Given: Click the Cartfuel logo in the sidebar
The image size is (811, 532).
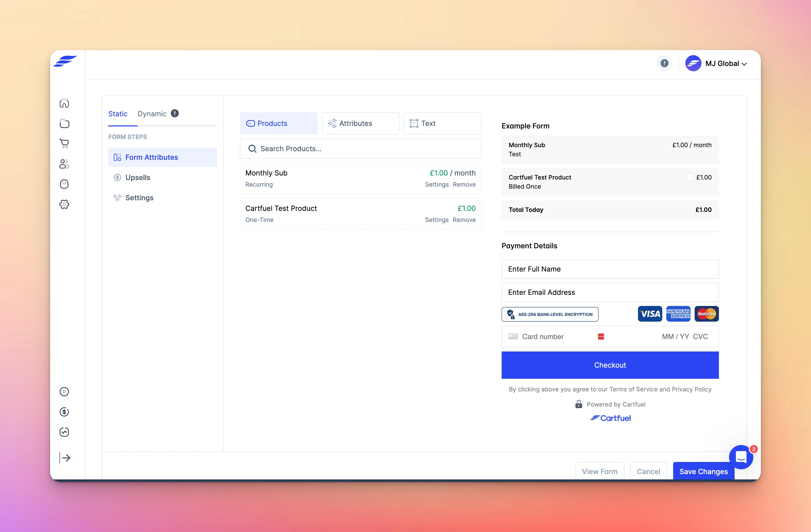Looking at the screenshot, I should [x=65, y=61].
